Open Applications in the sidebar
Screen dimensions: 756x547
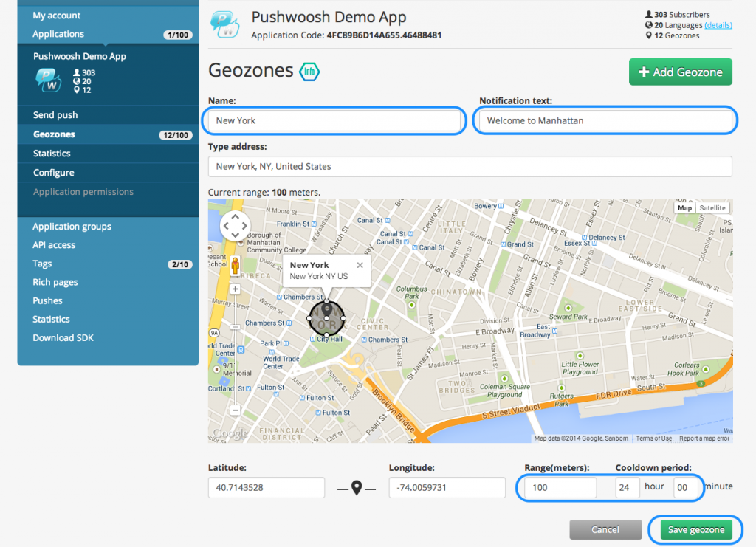(58, 34)
